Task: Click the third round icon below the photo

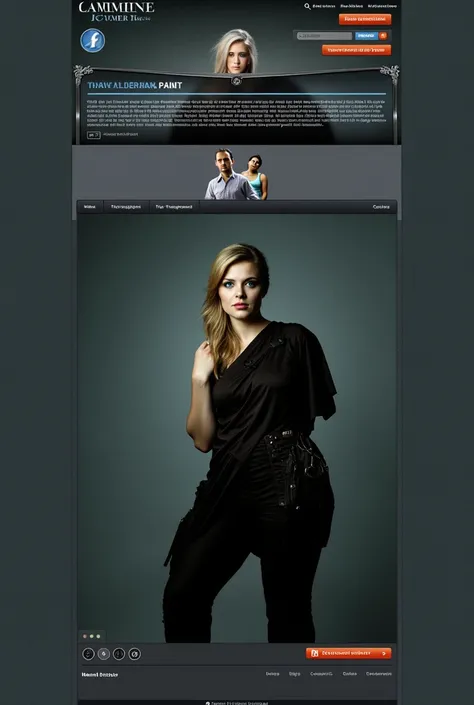Action: pos(119,654)
